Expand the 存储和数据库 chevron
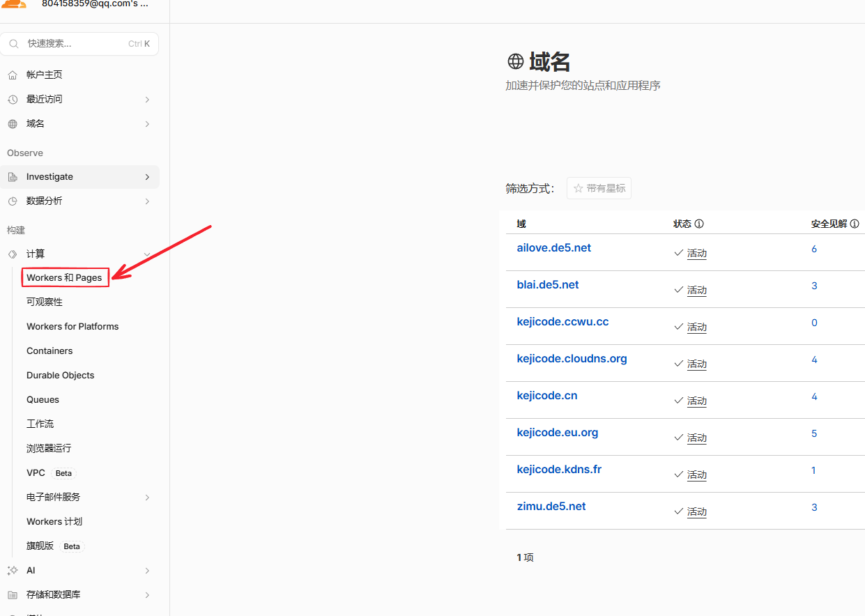The height and width of the screenshot is (616, 865). (147, 595)
